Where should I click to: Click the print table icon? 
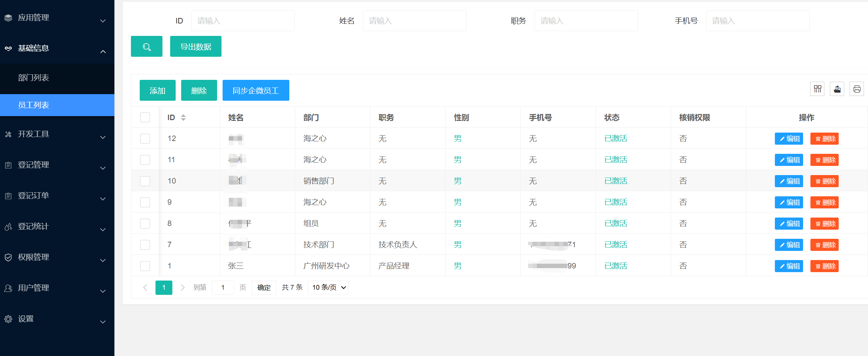(x=857, y=89)
